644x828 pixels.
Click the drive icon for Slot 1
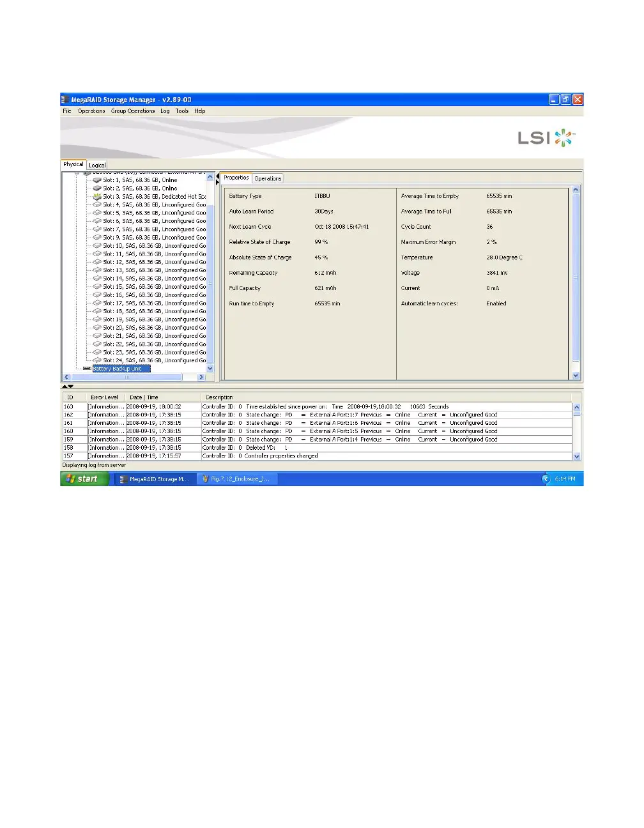click(x=97, y=180)
